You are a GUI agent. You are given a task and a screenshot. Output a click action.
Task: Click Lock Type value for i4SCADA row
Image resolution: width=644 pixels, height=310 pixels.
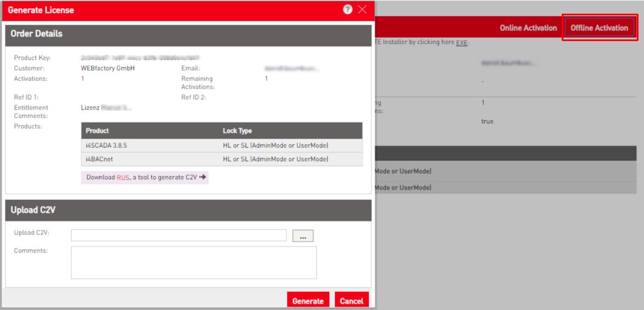(x=275, y=146)
